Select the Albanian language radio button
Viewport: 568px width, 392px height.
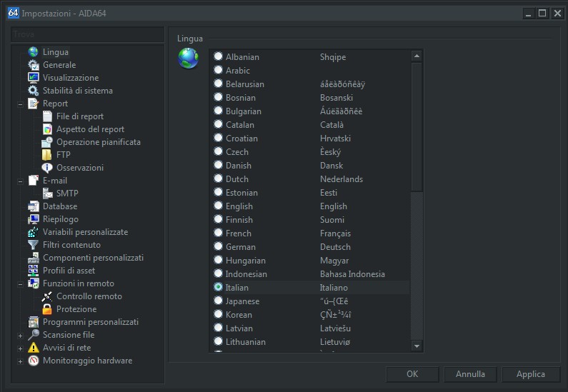click(218, 56)
